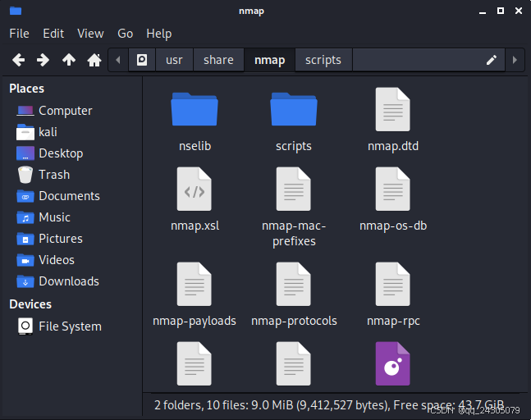Toggle location edit with pencil icon

(x=492, y=60)
